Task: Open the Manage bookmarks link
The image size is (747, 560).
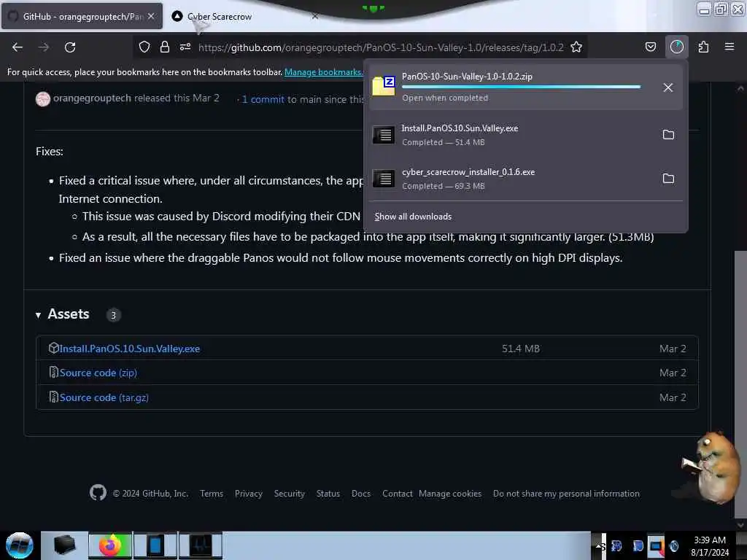Action: coord(323,72)
